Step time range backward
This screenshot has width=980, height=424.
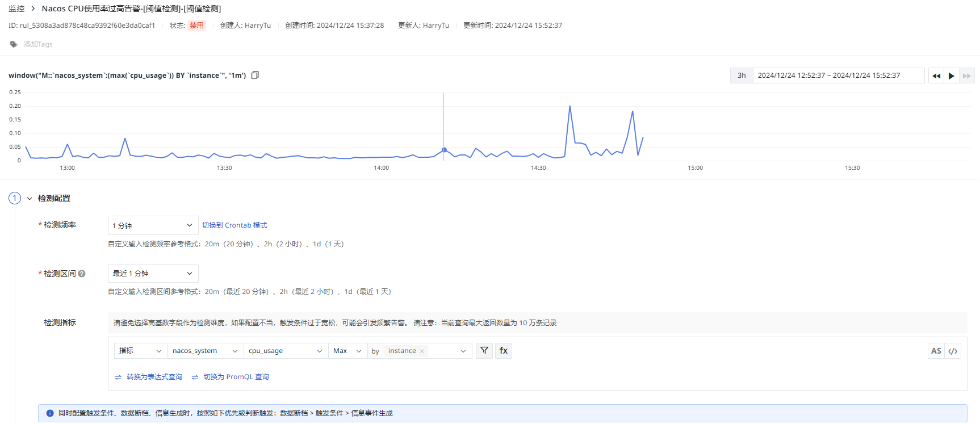click(x=936, y=75)
